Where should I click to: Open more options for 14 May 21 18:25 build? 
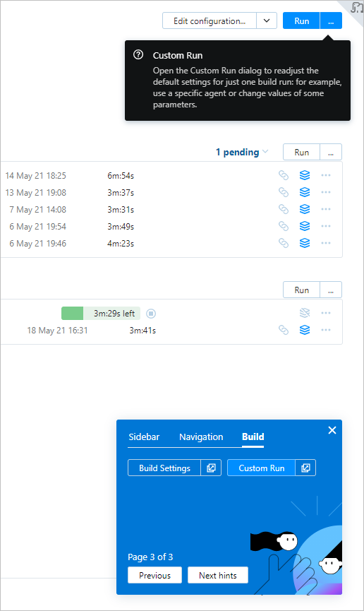pos(326,175)
